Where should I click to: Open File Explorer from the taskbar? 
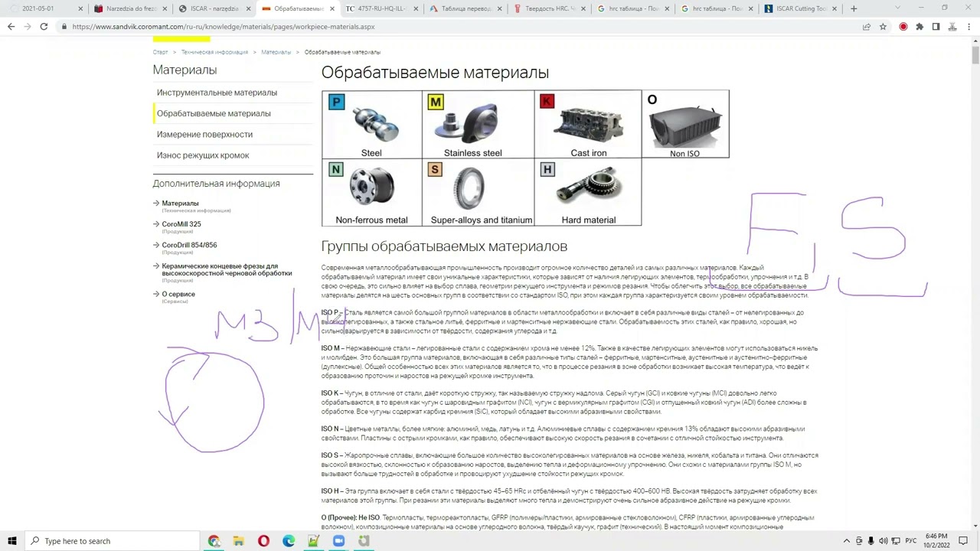(x=239, y=541)
